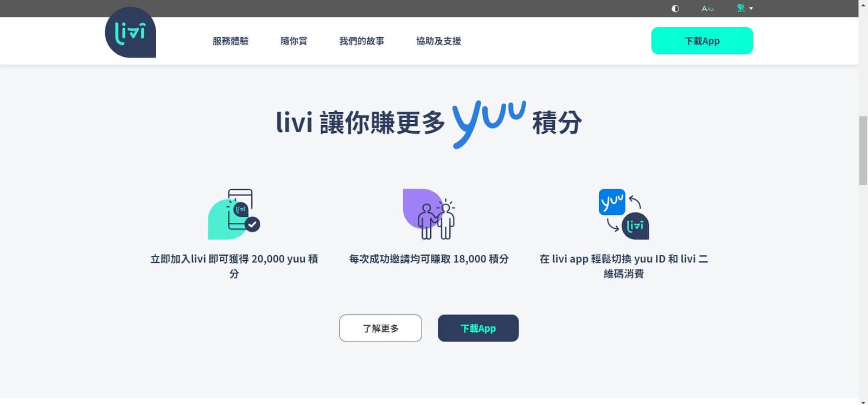Click the livi logo in header
Image resolution: width=868 pixels, height=405 pixels.
pyautogui.click(x=130, y=33)
